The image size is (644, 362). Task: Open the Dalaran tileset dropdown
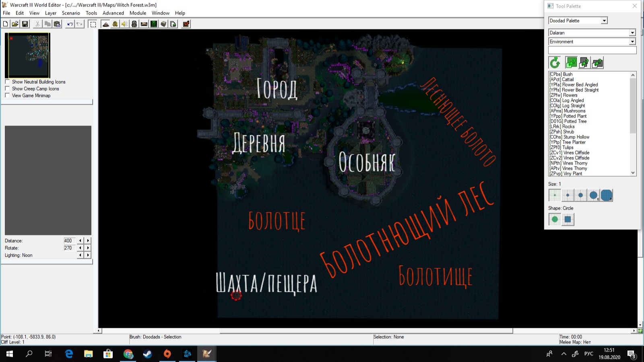tap(632, 33)
